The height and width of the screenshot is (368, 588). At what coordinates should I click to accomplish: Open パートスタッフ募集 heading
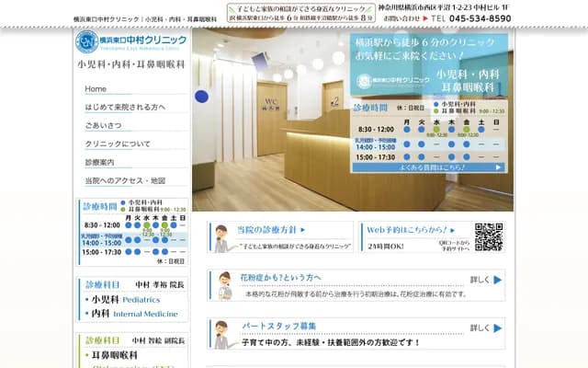coord(279,326)
